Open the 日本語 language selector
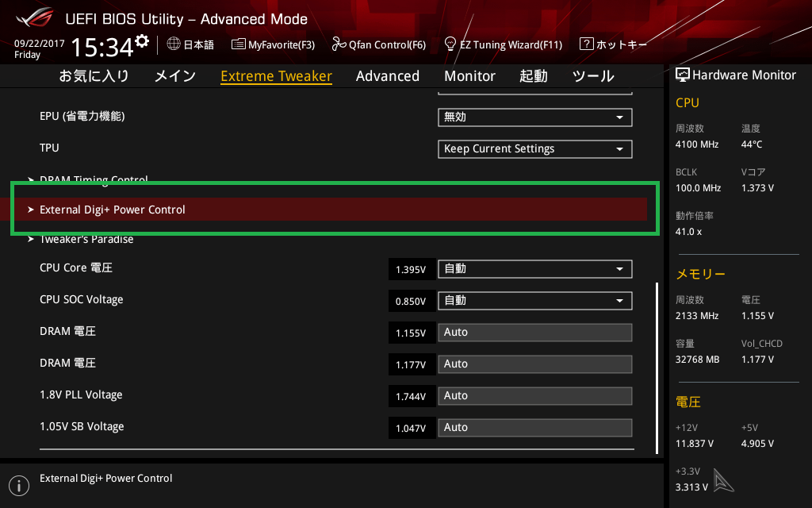 pyautogui.click(x=190, y=44)
